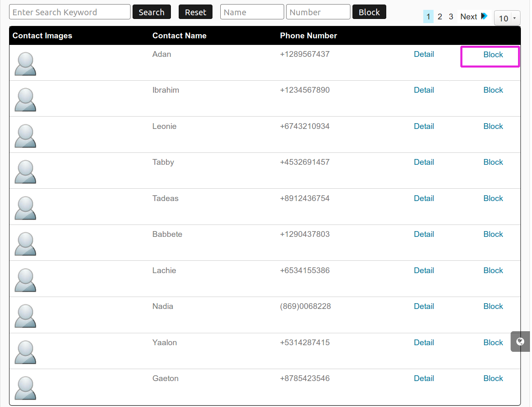Select the name Tadeas
Viewport: 532px width, 407px height.
(165, 199)
